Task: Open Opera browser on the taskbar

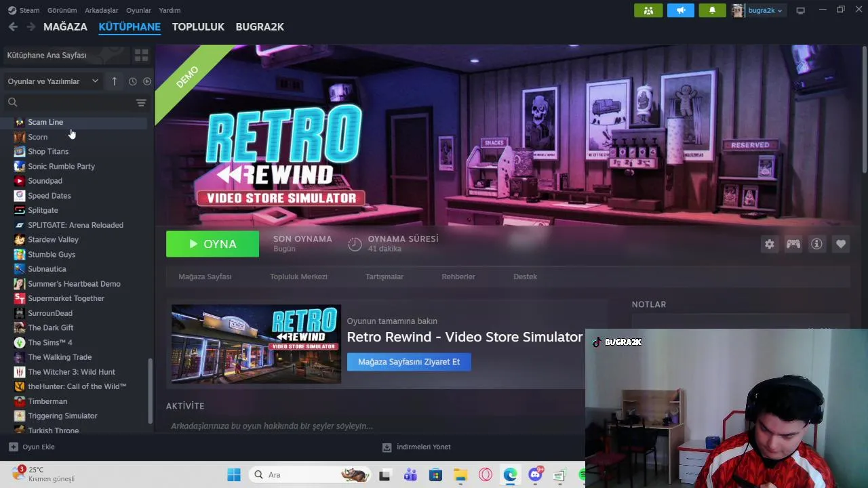Action: [x=486, y=474]
